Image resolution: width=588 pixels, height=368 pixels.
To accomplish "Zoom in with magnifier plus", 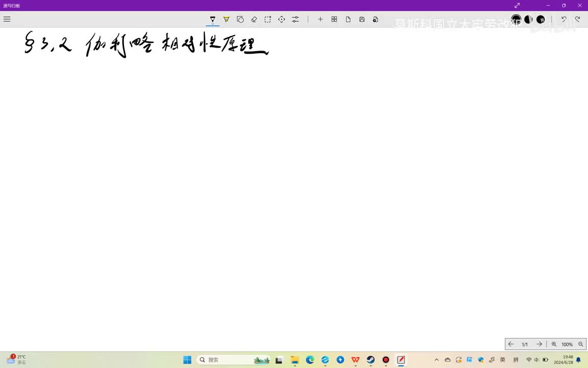I will coord(554,344).
